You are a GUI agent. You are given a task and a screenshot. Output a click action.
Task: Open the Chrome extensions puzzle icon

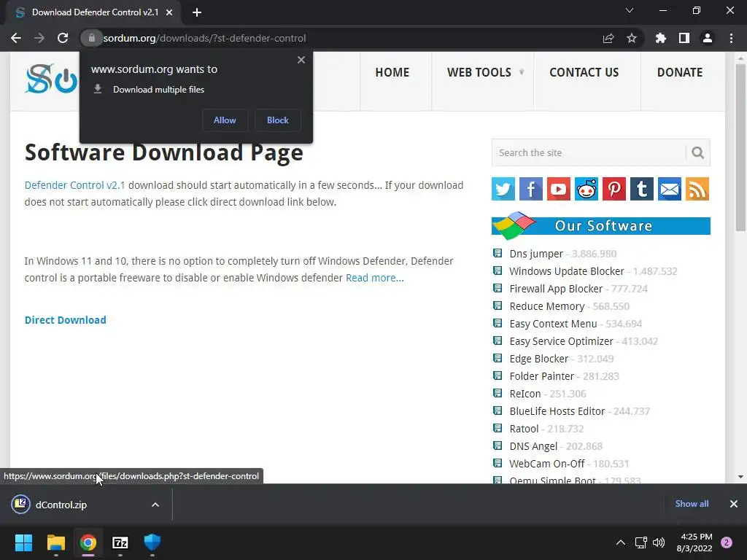click(661, 38)
